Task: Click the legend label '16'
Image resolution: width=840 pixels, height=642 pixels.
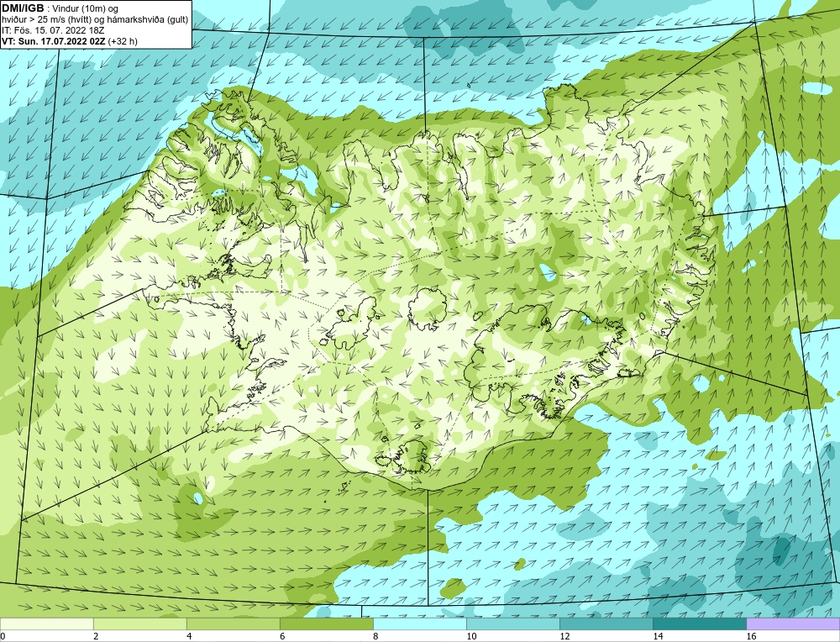Action: tap(751, 636)
